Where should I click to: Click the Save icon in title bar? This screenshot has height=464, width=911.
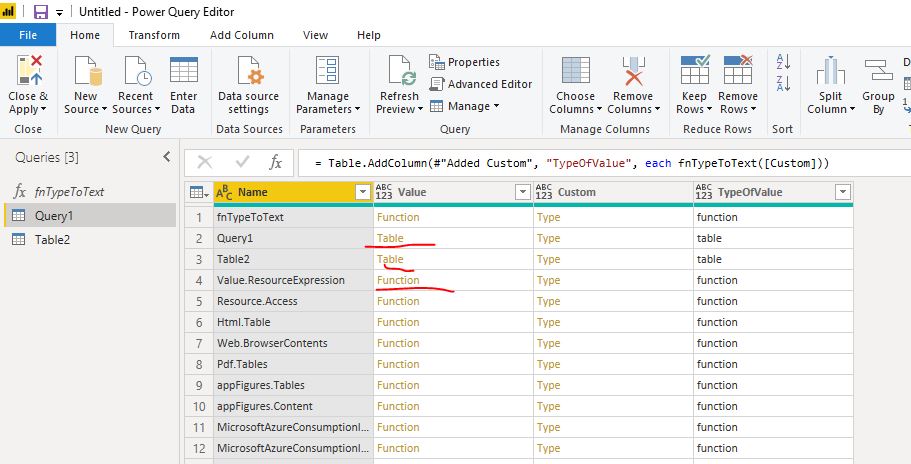pos(41,12)
